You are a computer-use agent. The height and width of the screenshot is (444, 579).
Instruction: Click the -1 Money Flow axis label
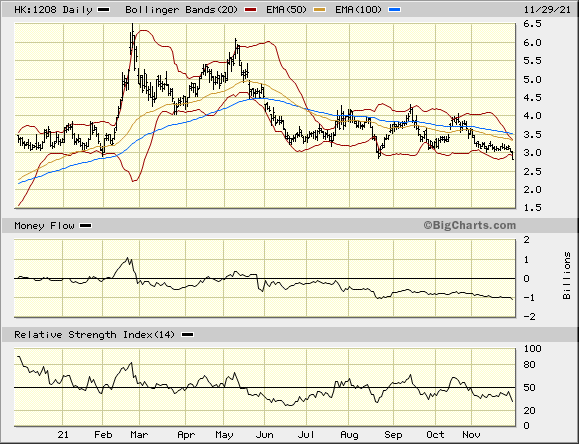coord(529,298)
